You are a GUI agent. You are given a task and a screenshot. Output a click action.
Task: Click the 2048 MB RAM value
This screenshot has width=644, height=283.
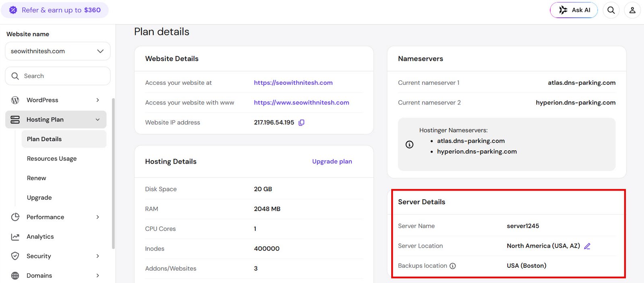267,209
